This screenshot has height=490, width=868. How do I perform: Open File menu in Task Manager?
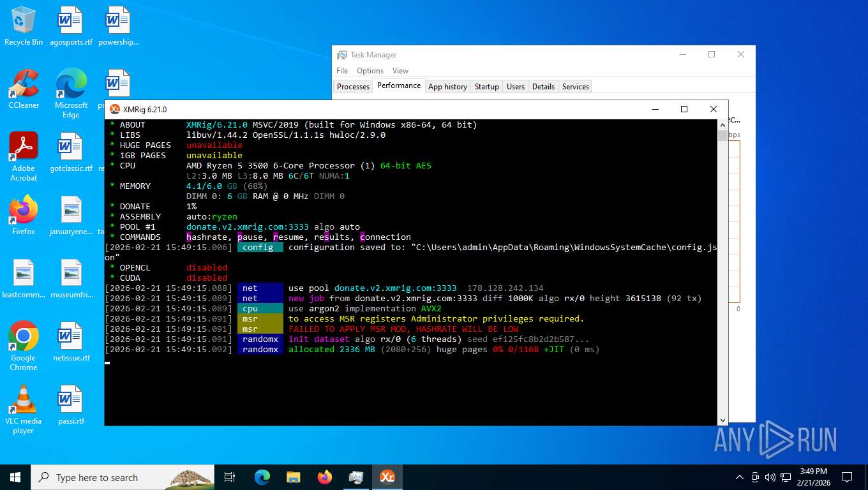click(x=342, y=71)
